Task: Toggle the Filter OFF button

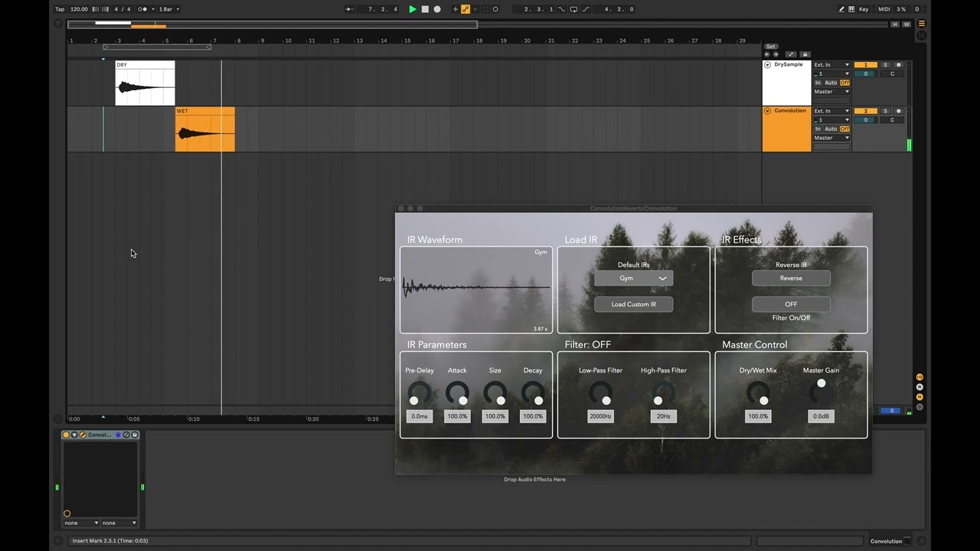Action: click(x=791, y=304)
